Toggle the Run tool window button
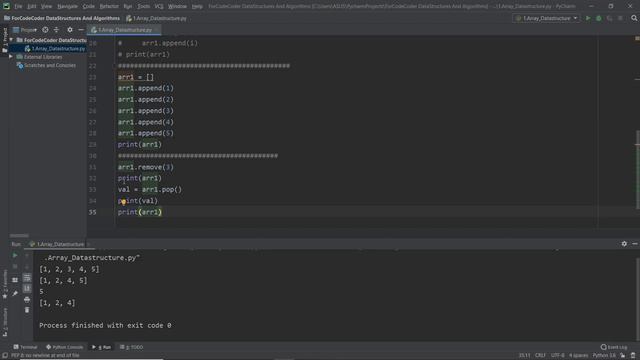640x360 pixels. point(101,347)
